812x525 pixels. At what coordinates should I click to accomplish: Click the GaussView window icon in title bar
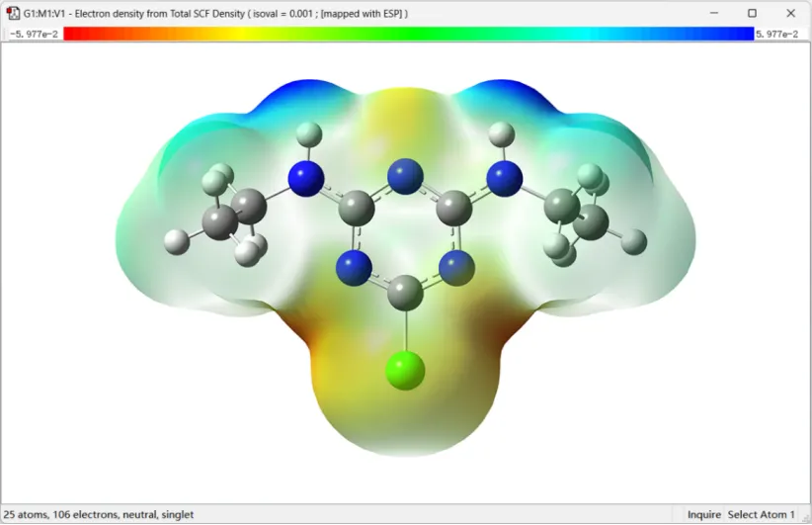click(x=13, y=14)
